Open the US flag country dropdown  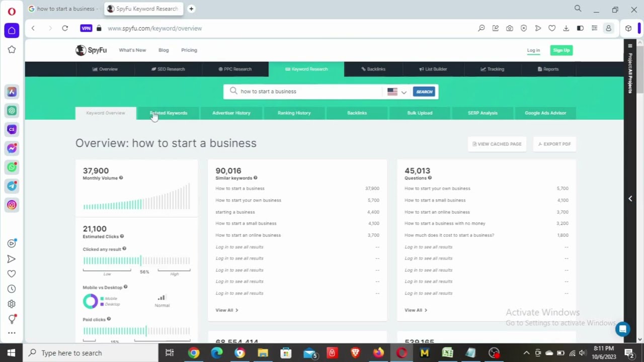[397, 92]
